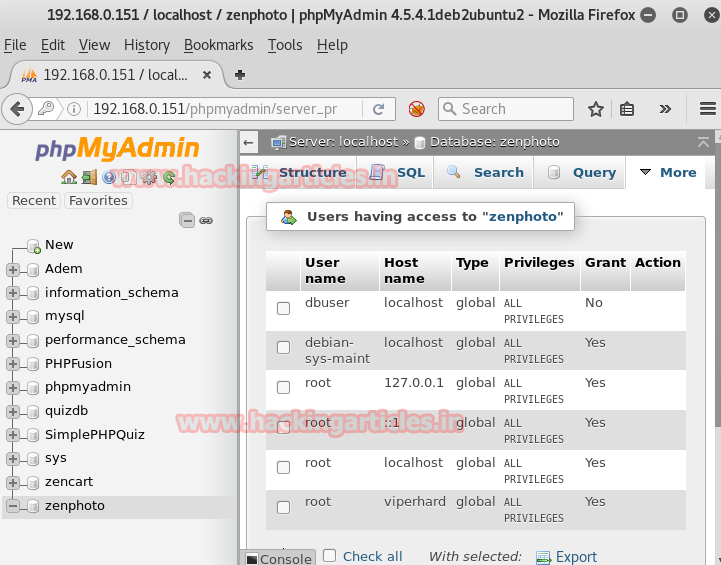Click the site identity info icon
The image size is (721, 565).
pos(74,109)
